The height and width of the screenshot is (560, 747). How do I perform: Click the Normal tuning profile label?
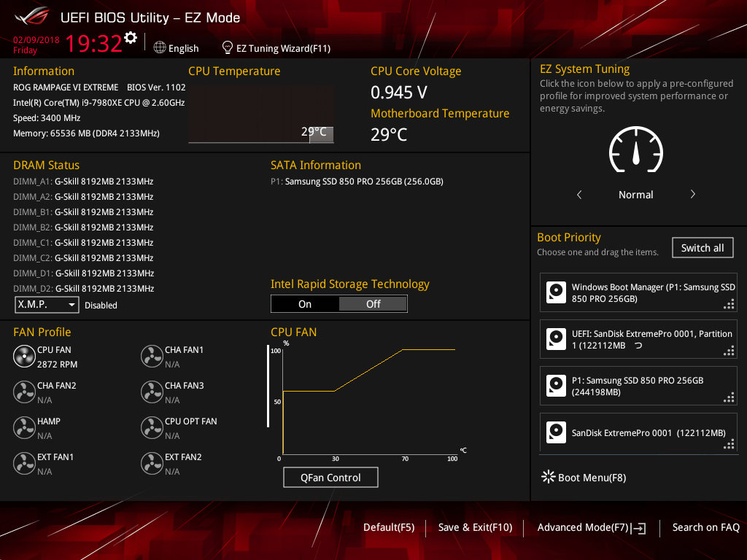click(x=635, y=195)
